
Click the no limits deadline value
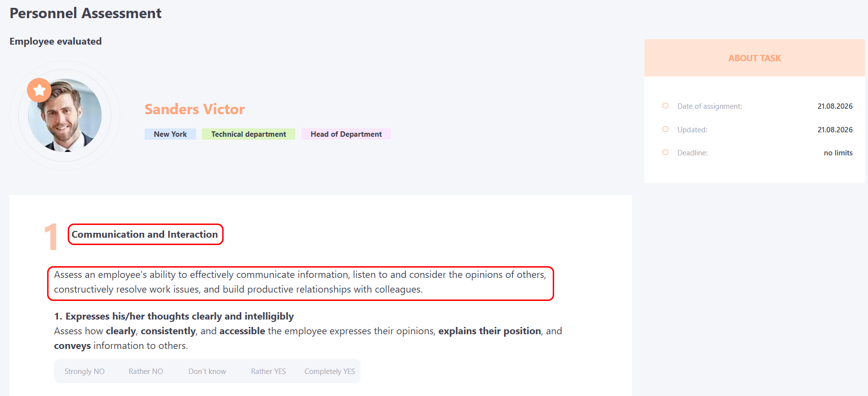(x=838, y=153)
